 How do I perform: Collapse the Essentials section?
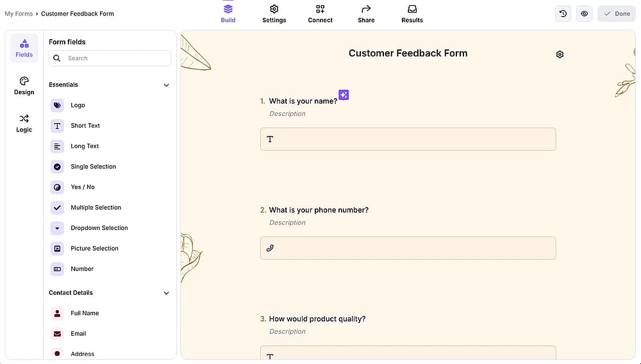pos(166,85)
